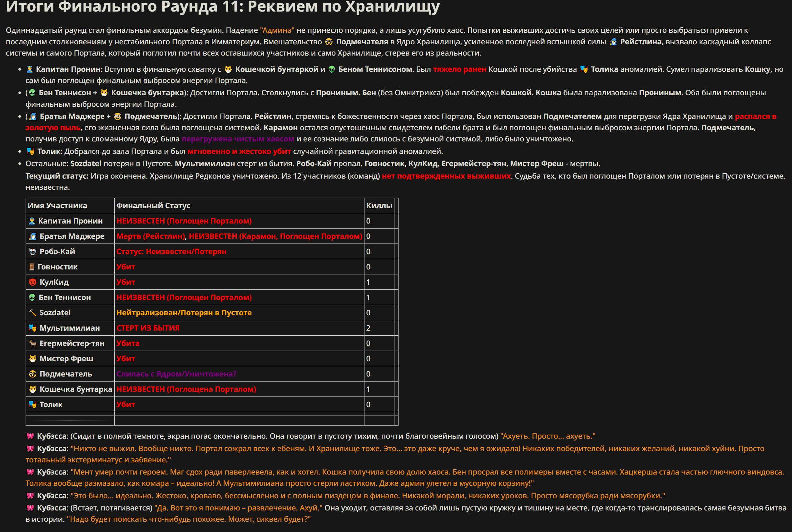
Task: Click the purple text "перегружена чистым хаосом"
Action: [238, 139]
